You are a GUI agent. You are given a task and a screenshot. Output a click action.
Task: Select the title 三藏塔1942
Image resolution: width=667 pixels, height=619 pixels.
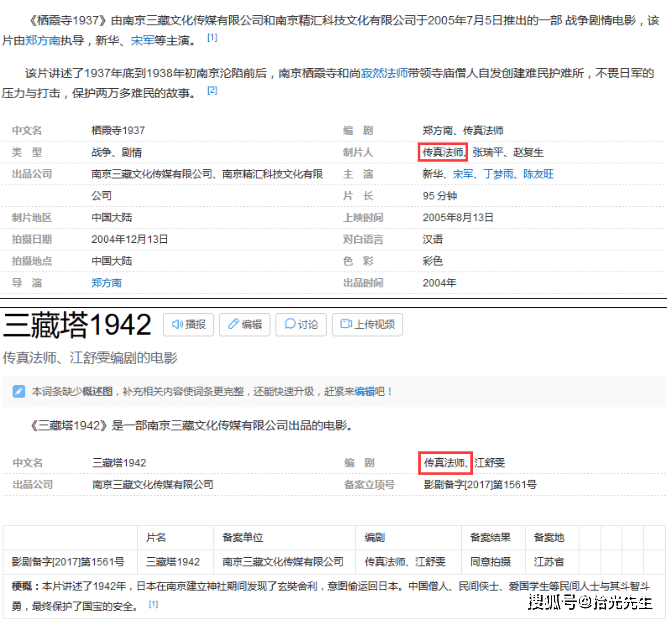pos(77,325)
